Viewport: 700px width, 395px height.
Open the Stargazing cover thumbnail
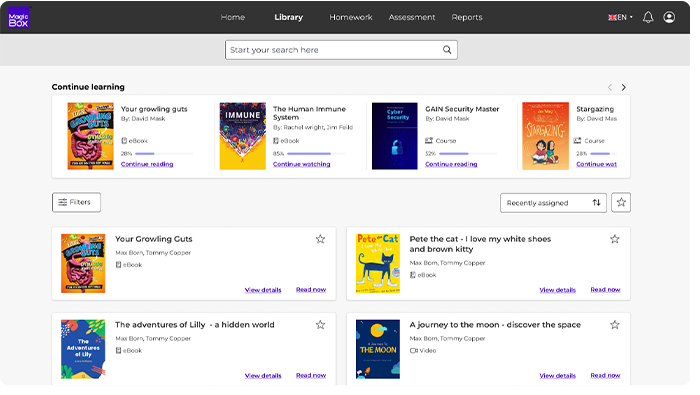tap(546, 136)
